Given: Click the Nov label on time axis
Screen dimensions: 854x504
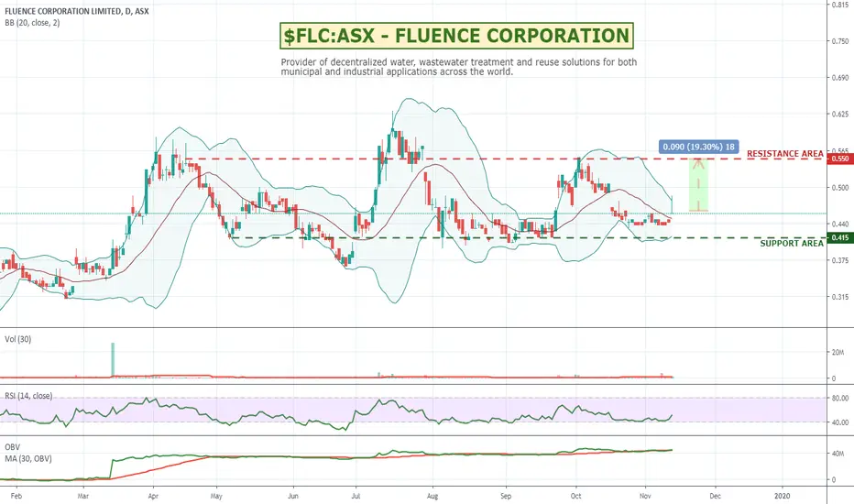Looking at the screenshot, I should click(x=645, y=496).
